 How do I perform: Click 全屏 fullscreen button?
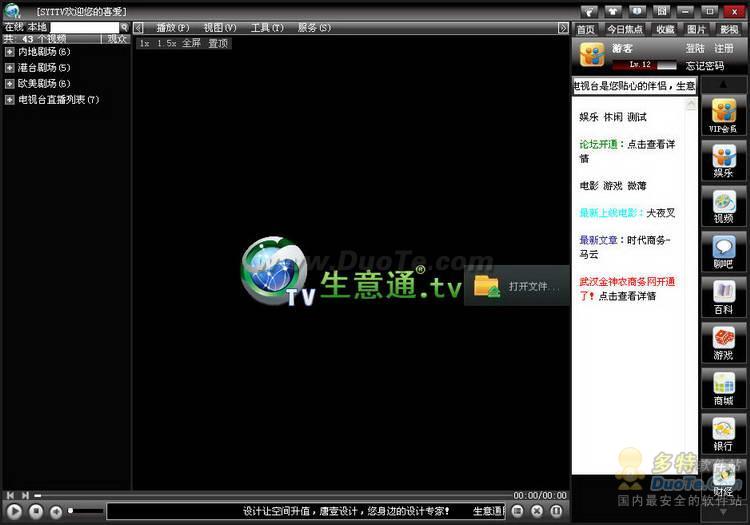tap(191, 44)
